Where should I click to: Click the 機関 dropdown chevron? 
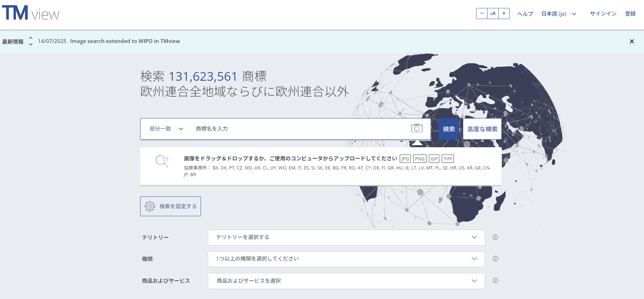tap(474, 259)
